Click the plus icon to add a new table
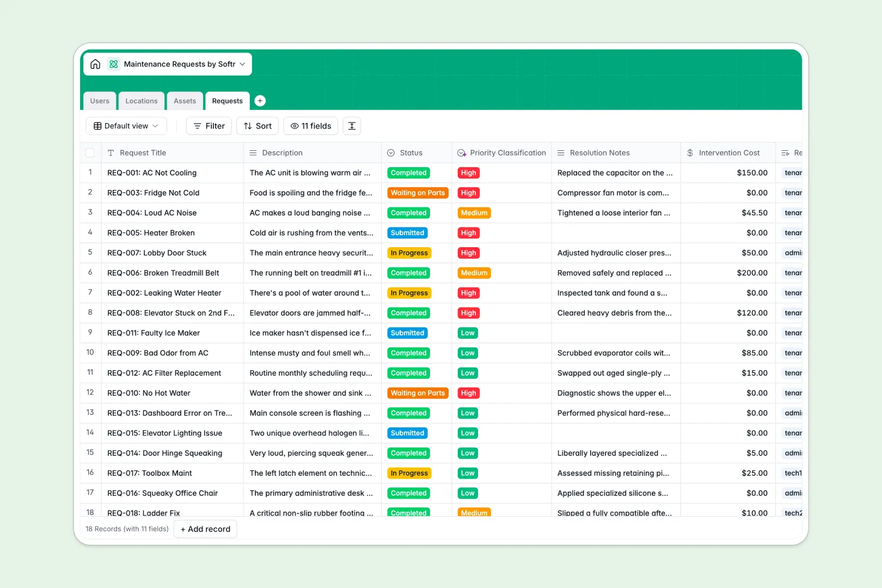 [x=260, y=101]
